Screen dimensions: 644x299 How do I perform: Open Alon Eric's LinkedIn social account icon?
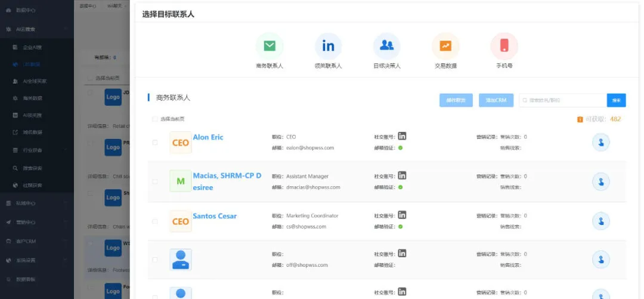[402, 136]
